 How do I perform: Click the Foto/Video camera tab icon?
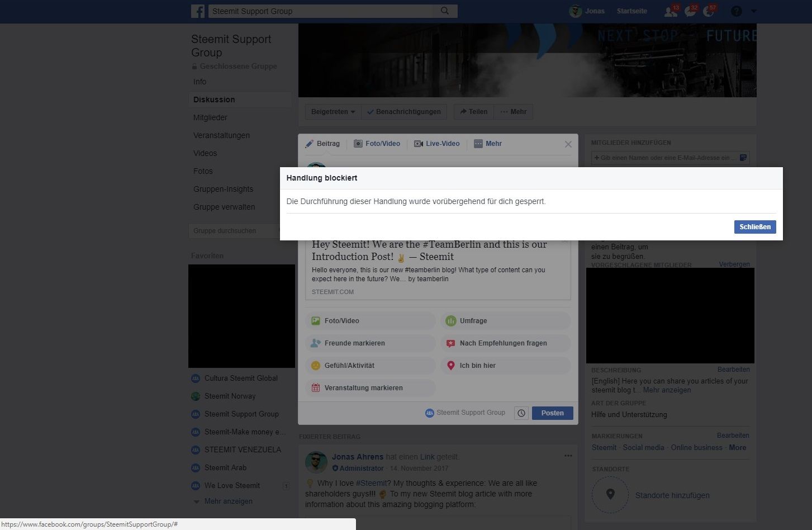coord(358,144)
